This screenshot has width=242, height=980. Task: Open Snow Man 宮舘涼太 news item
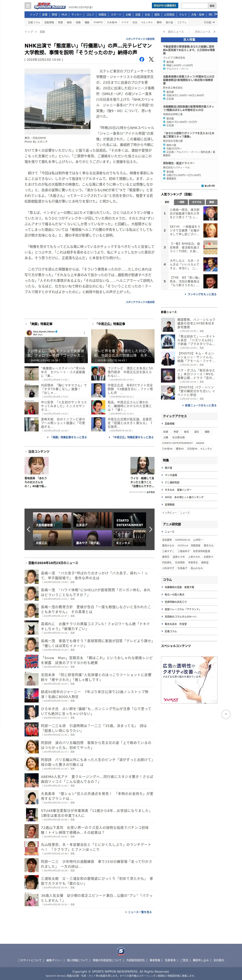click(x=89, y=662)
